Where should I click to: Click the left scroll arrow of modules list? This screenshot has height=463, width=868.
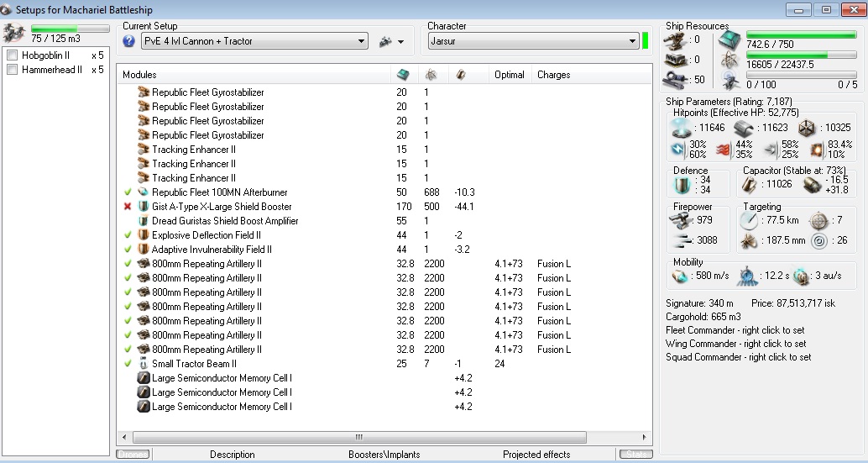(x=124, y=437)
